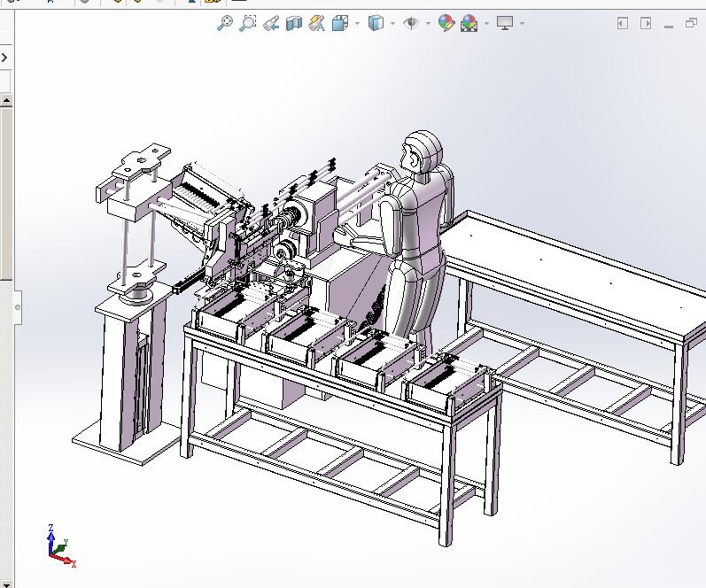Screen dimensions: 706x588
Task: Click the left-arrow window pane button
Action: (622, 23)
